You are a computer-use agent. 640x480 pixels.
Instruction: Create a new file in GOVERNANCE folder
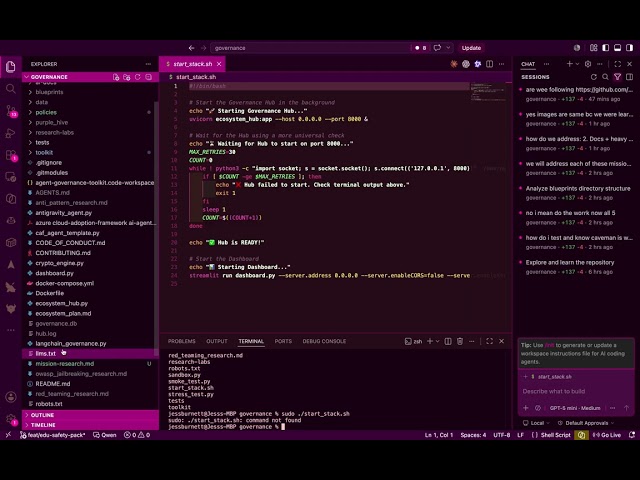[116, 77]
